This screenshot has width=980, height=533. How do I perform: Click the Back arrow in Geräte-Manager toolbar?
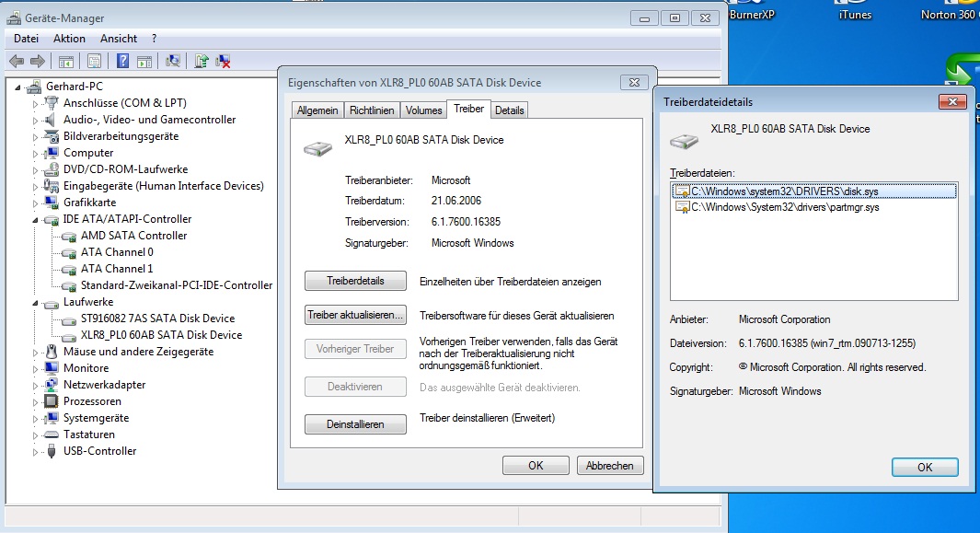click(x=17, y=62)
